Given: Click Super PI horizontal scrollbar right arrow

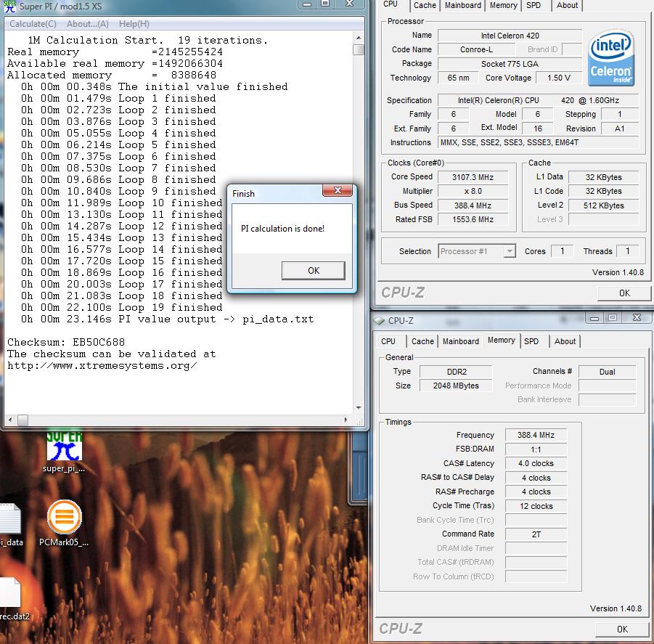Looking at the screenshot, I should click(x=346, y=420).
